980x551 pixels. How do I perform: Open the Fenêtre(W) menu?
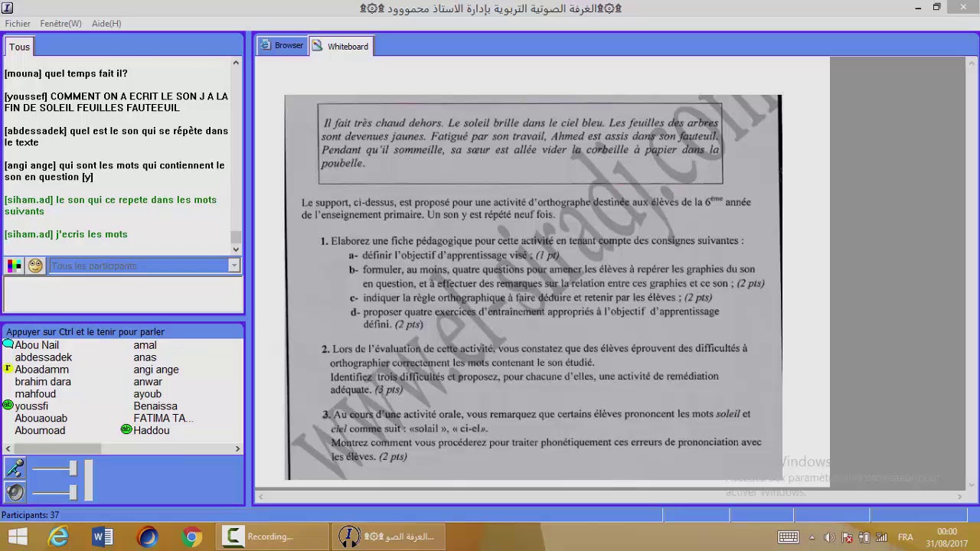click(60, 24)
